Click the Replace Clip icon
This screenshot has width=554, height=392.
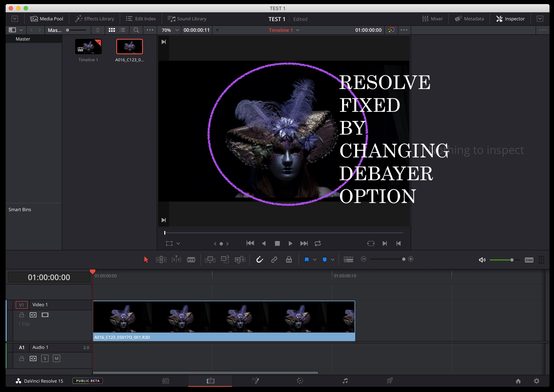(240, 260)
